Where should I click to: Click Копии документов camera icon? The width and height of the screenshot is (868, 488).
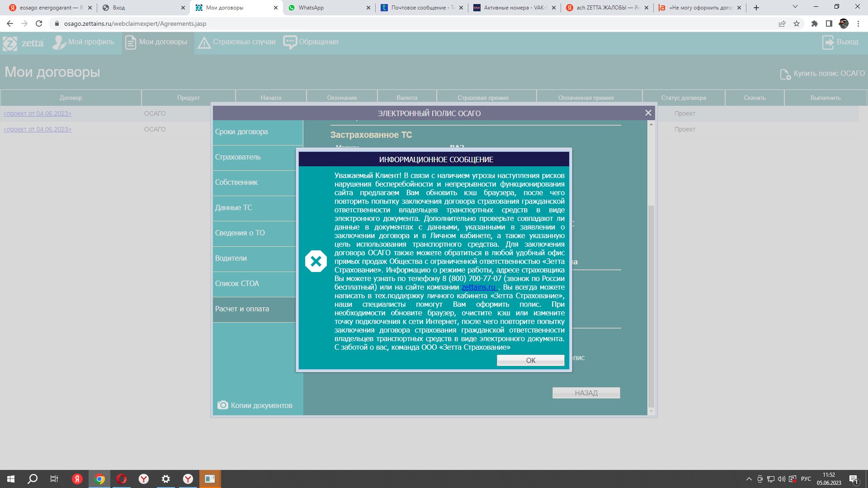(x=223, y=405)
